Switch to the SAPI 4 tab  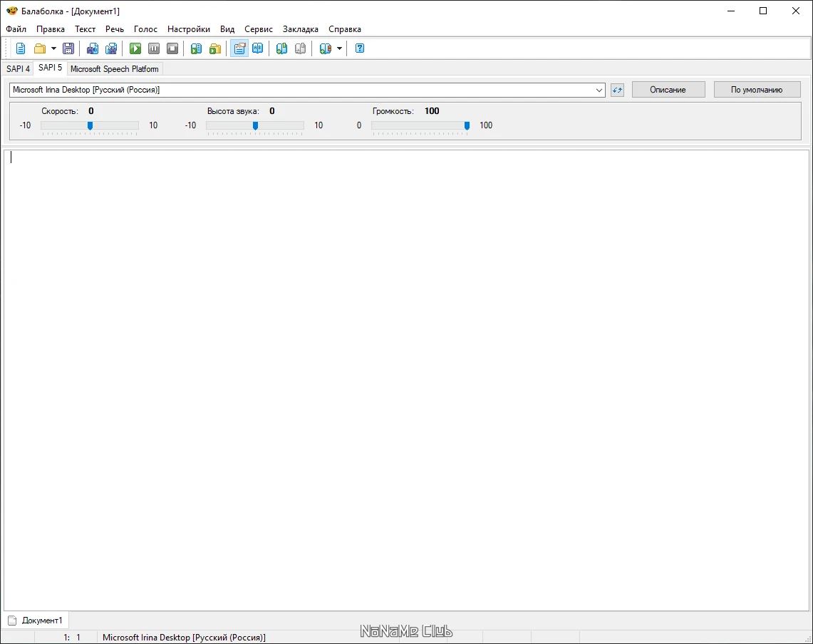[18, 69]
